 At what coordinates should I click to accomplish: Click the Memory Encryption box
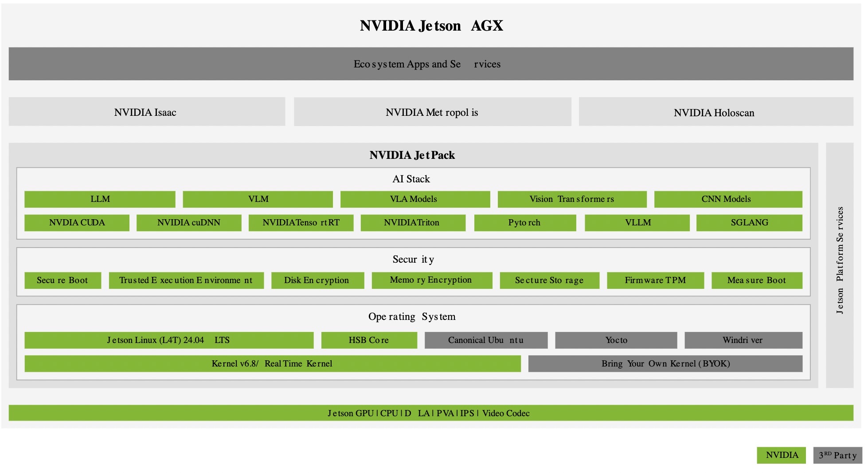point(432,280)
